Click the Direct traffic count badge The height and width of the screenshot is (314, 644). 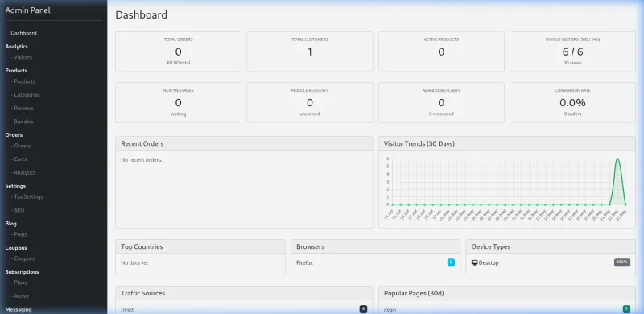[x=363, y=309]
